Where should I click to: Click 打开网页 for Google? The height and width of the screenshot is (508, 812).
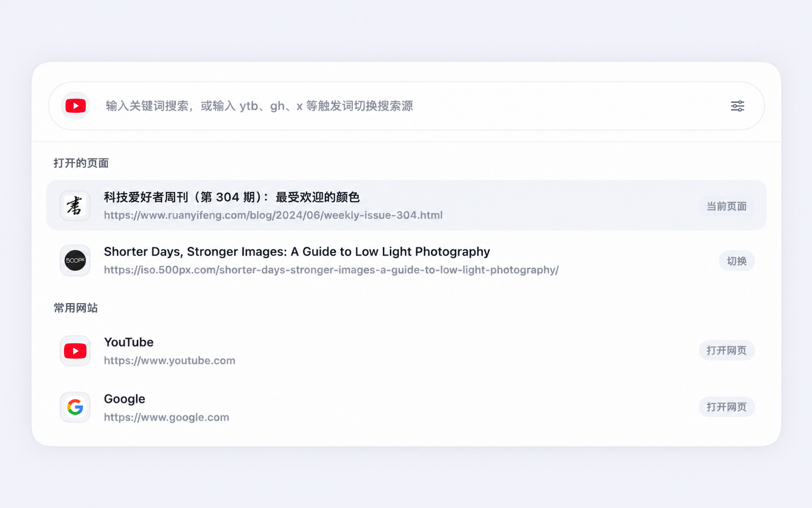click(726, 407)
